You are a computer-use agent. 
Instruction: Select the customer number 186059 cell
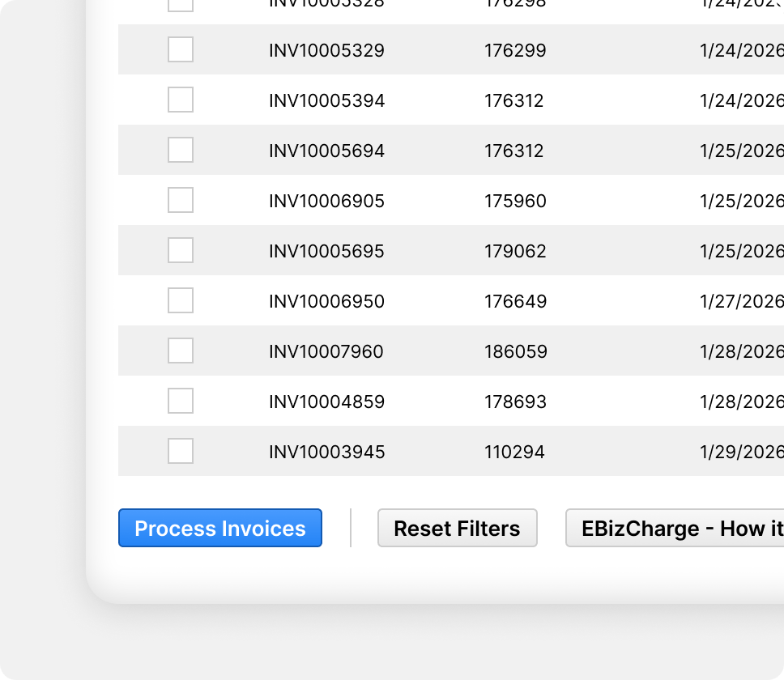click(x=516, y=351)
